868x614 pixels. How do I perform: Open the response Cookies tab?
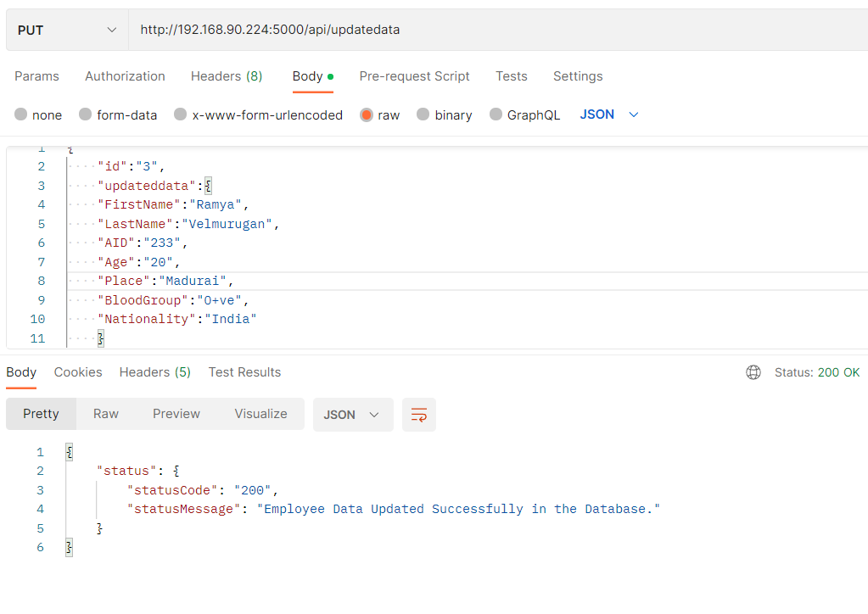click(x=78, y=372)
